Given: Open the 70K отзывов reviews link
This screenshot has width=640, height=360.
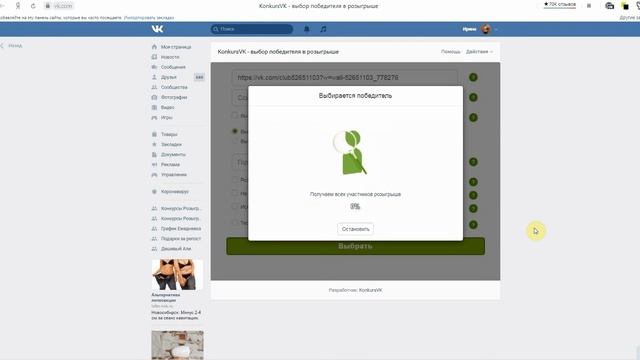Looking at the screenshot, I should [560, 4].
